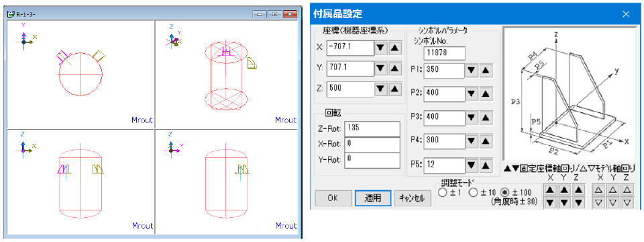This screenshot has width=644, height=242.
Task: Click the OK button
Action: (333, 198)
